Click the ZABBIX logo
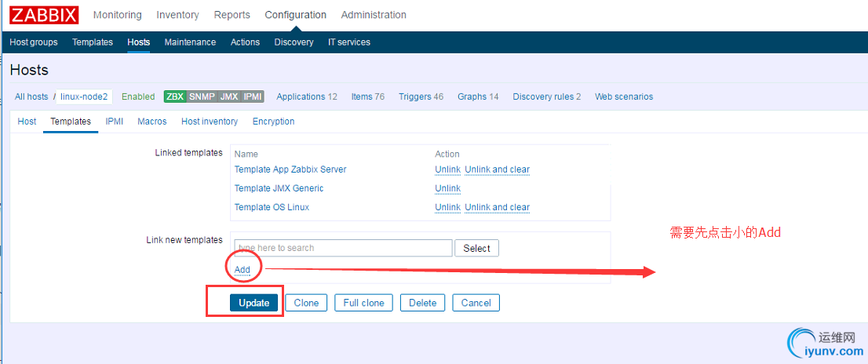 (44, 15)
